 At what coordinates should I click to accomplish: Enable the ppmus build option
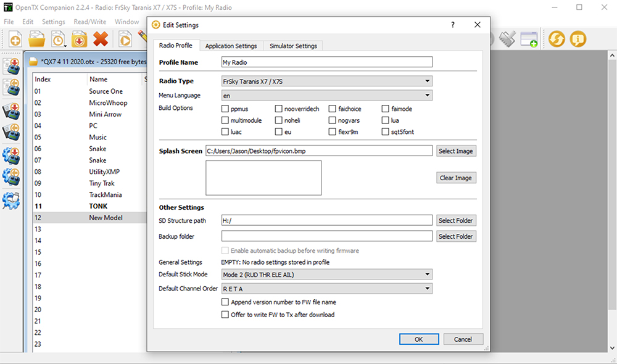[x=225, y=109]
